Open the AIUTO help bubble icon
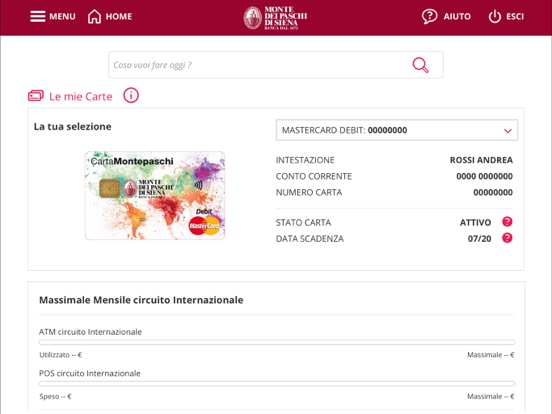 click(429, 16)
